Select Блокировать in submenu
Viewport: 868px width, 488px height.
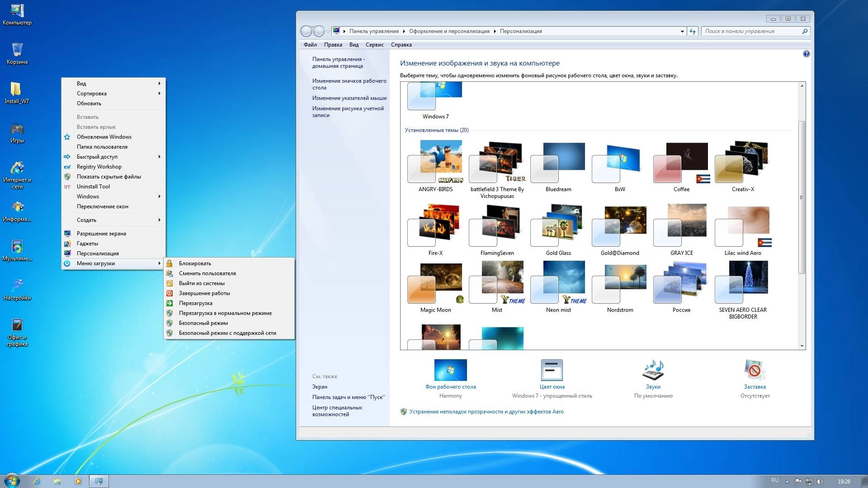click(229, 263)
